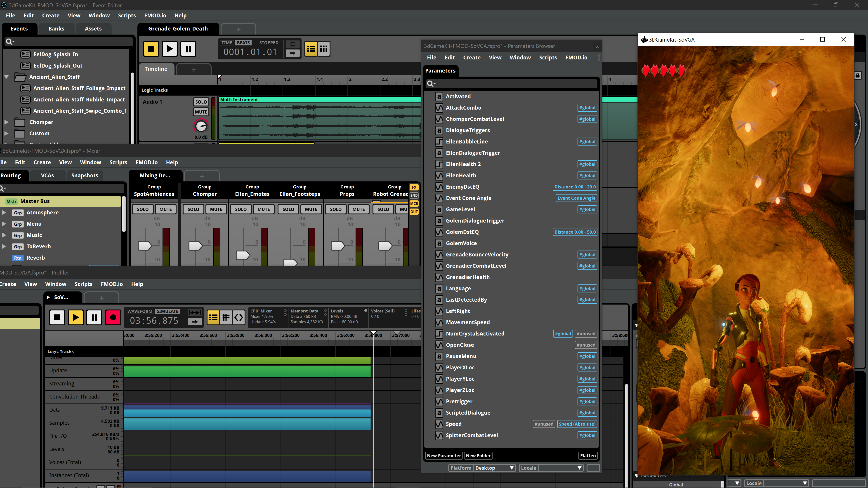Click the AttackCombo parameter curve icon
Image resolution: width=868 pixels, height=488 pixels.
(439, 108)
